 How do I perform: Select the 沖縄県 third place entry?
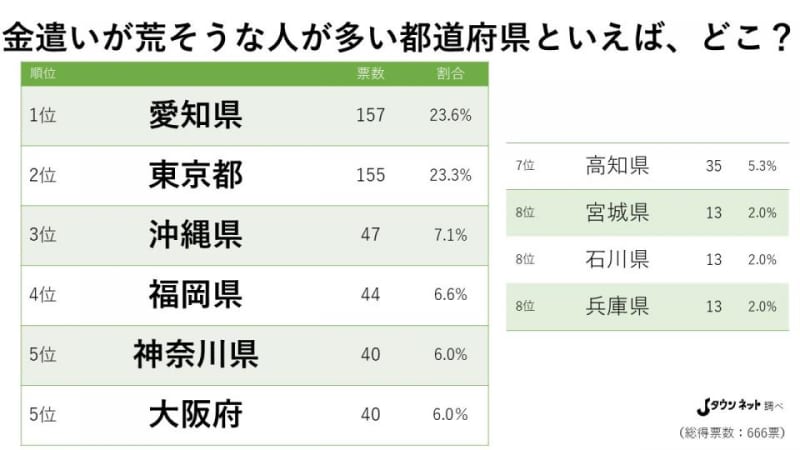pyautogui.click(x=255, y=235)
